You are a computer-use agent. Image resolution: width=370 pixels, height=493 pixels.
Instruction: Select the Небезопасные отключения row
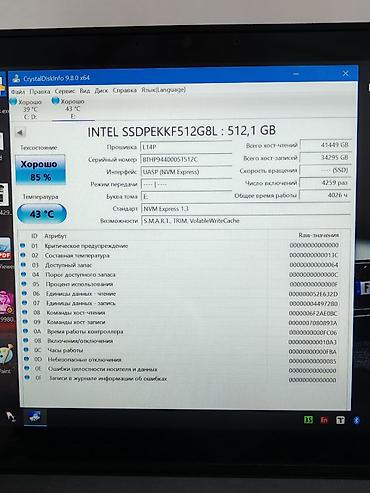(180, 360)
